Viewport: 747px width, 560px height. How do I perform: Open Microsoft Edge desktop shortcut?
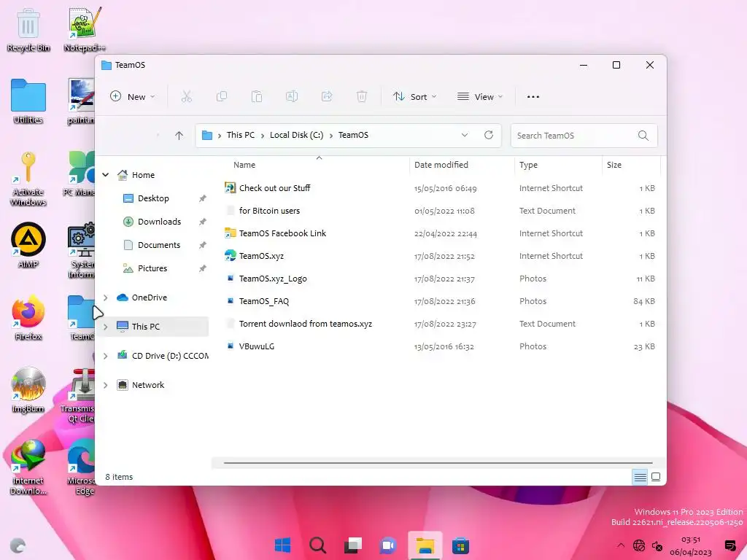click(82, 467)
